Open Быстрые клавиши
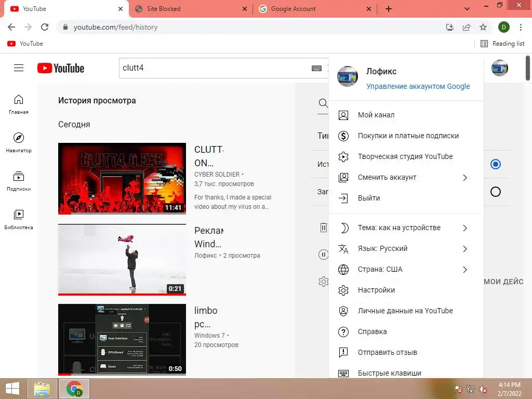Image resolution: width=532 pixels, height=399 pixels. 406,373
